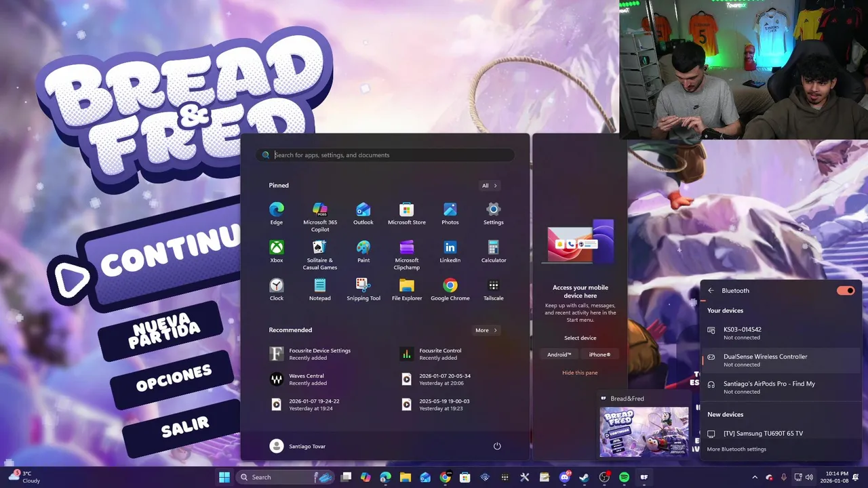Expand More recommended items
Screen dimensions: 868x488
[x=487, y=330]
